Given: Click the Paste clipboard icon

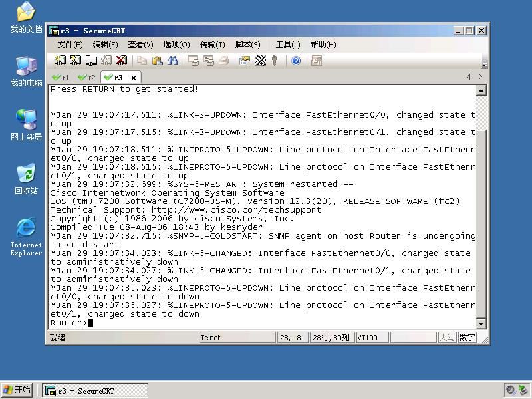Looking at the screenshot, I should (x=157, y=61).
